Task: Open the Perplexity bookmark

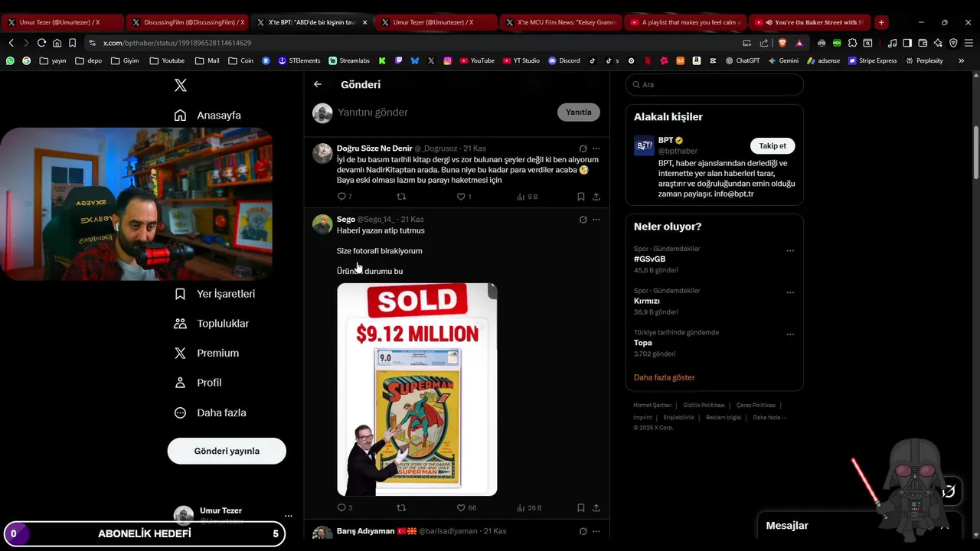Action: [x=924, y=60]
